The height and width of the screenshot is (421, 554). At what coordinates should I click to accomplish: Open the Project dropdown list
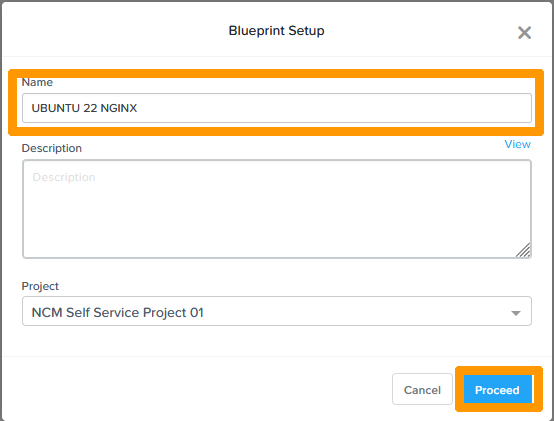[277, 311]
